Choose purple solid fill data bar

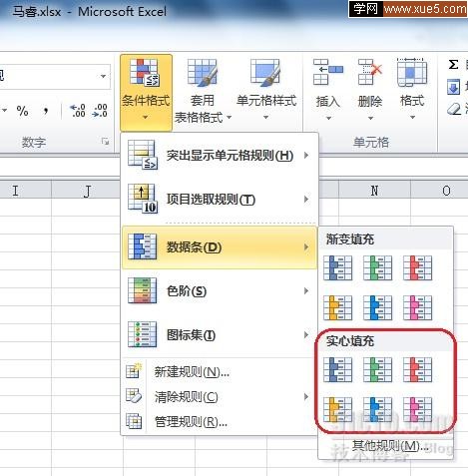pyautogui.click(x=417, y=409)
